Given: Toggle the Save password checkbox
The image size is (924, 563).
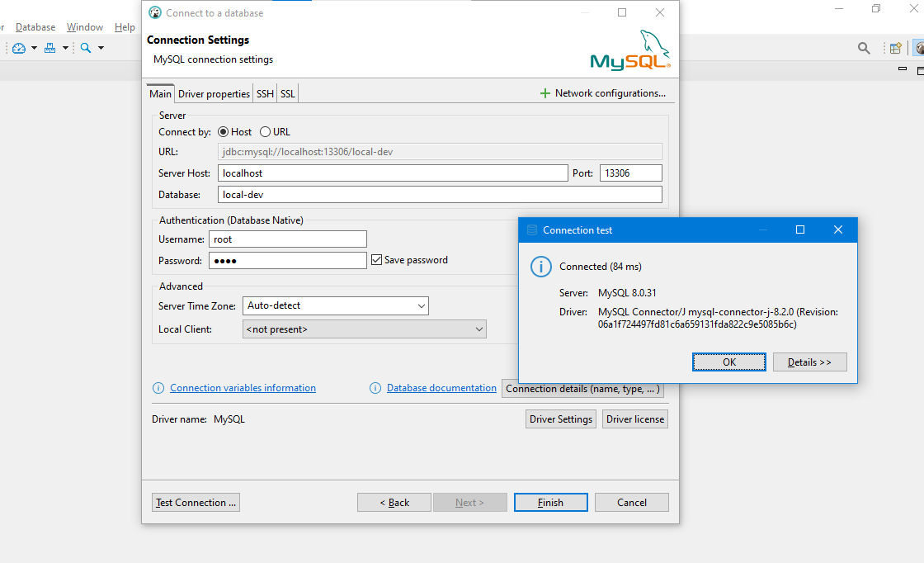Looking at the screenshot, I should coord(376,260).
